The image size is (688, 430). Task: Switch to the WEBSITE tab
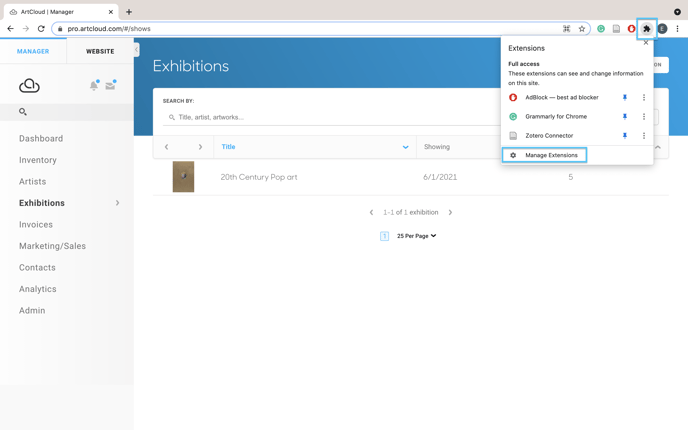100,51
